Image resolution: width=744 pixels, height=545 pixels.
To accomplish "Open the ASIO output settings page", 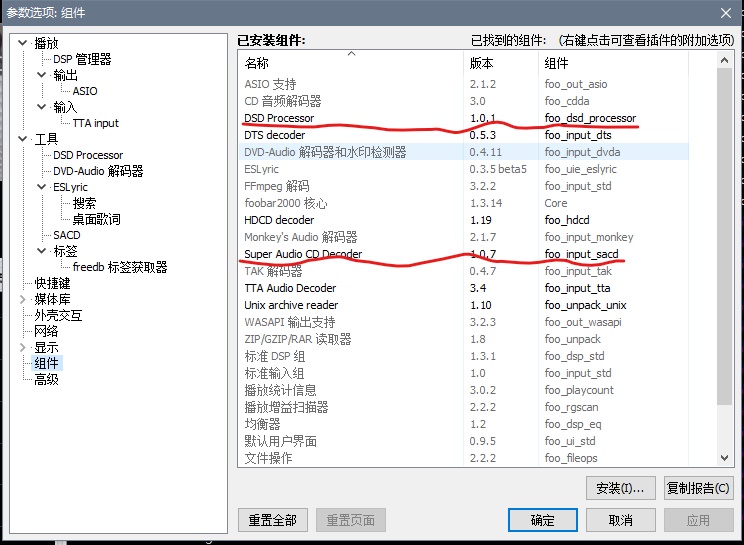I will (85, 91).
